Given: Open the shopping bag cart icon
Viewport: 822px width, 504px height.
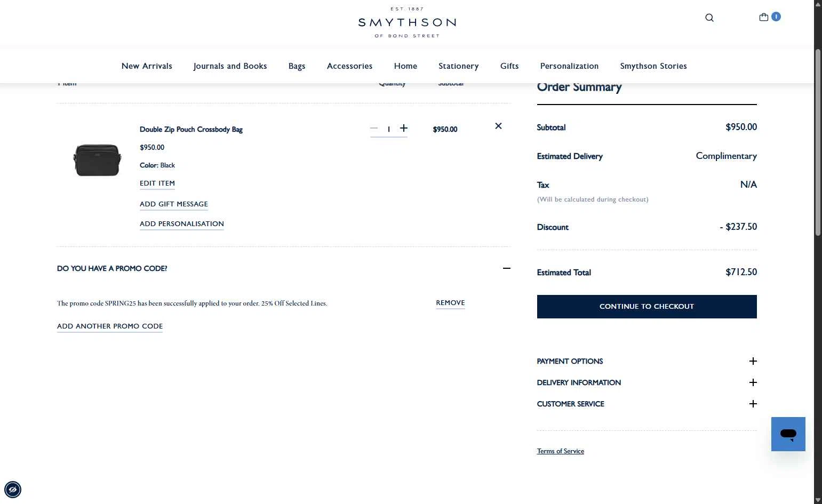Looking at the screenshot, I should coord(764,17).
